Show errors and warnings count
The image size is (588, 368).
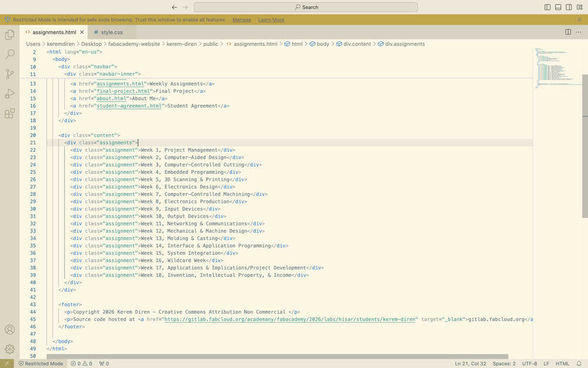81,363
